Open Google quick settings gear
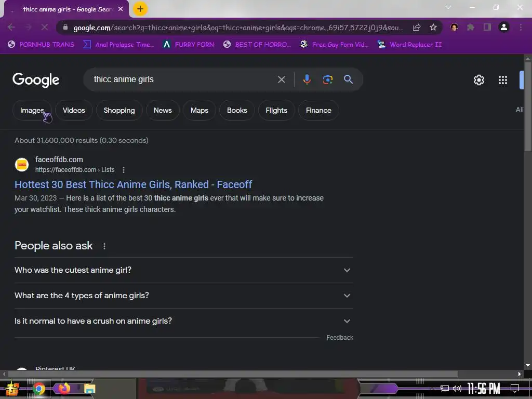 point(478,79)
